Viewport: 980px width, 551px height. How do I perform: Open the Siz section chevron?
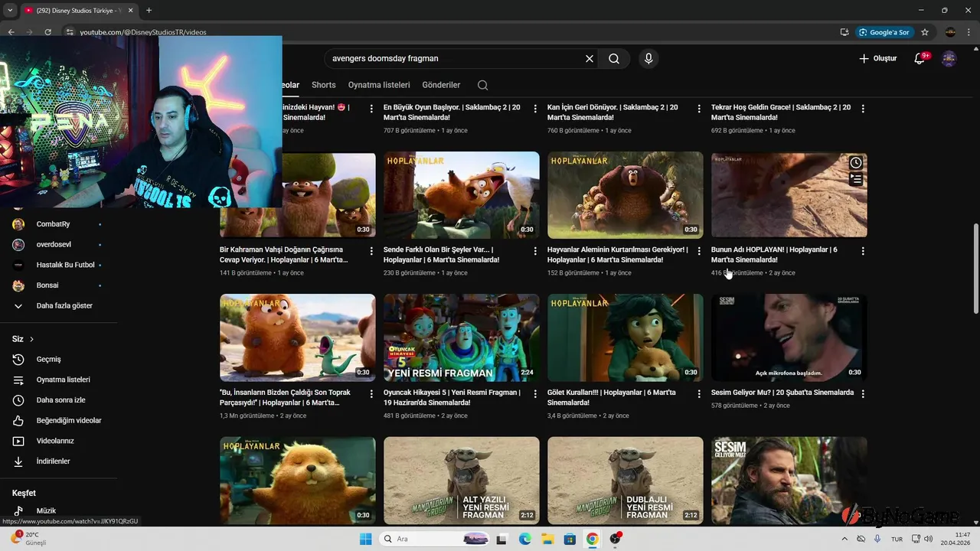31,339
